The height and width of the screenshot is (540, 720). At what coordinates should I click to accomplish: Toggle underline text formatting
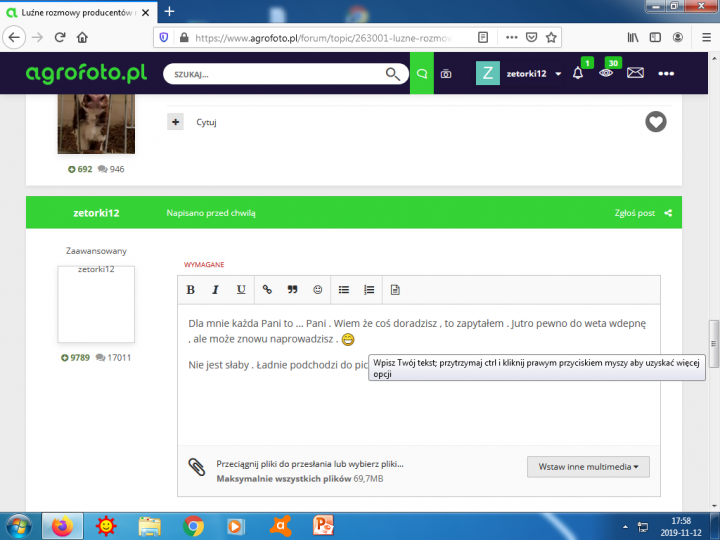coord(241,290)
